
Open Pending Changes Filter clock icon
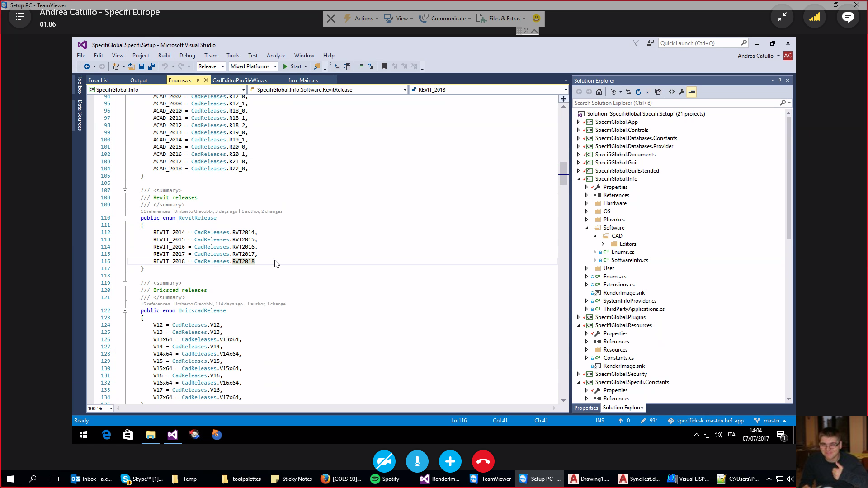pyautogui.click(x=613, y=92)
